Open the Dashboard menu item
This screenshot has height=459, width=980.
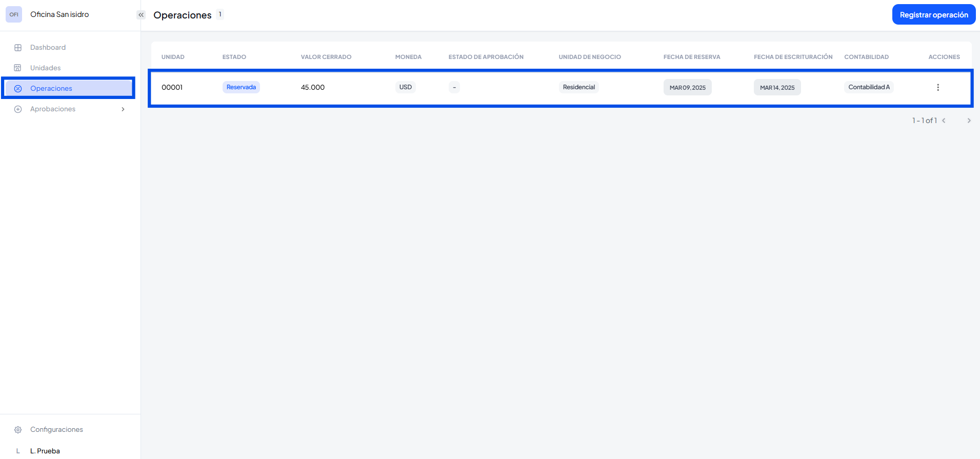(x=48, y=48)
